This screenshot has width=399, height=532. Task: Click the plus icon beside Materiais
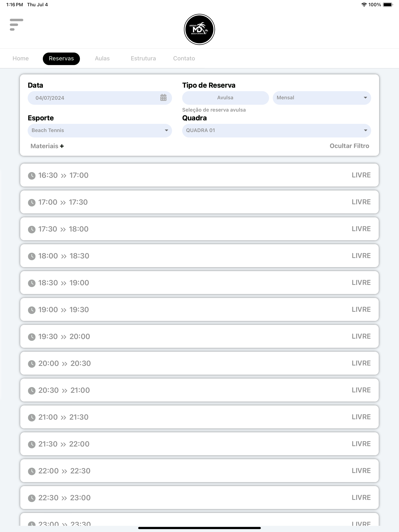(x=62, y=146)
